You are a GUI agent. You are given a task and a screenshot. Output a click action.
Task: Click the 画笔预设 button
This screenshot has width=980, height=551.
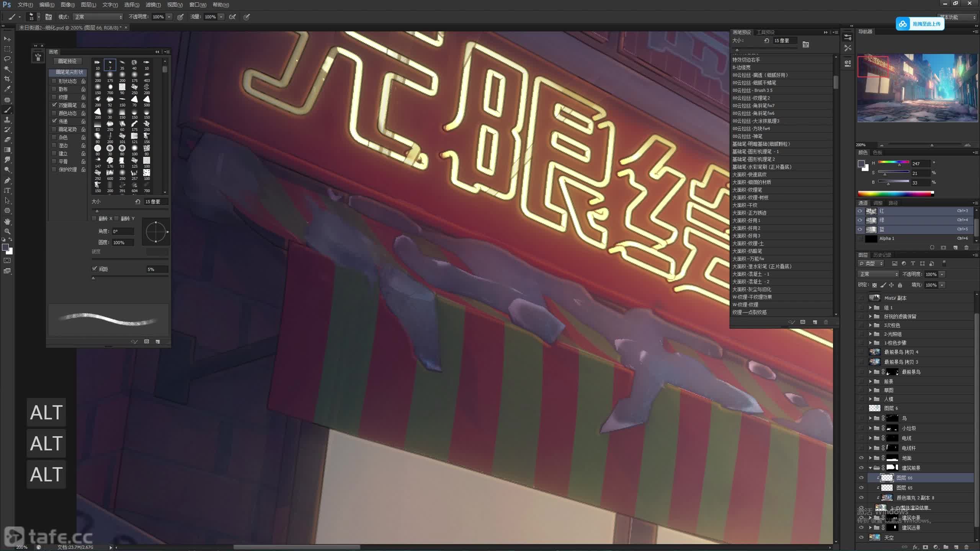click(x=67, y=61)
